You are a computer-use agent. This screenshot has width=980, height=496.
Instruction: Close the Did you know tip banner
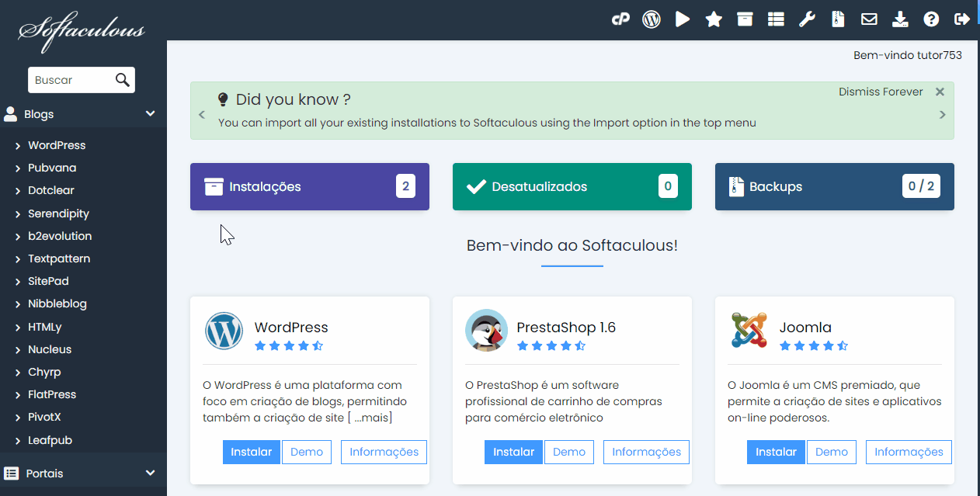pyautogui.click(x=940, y=92)
